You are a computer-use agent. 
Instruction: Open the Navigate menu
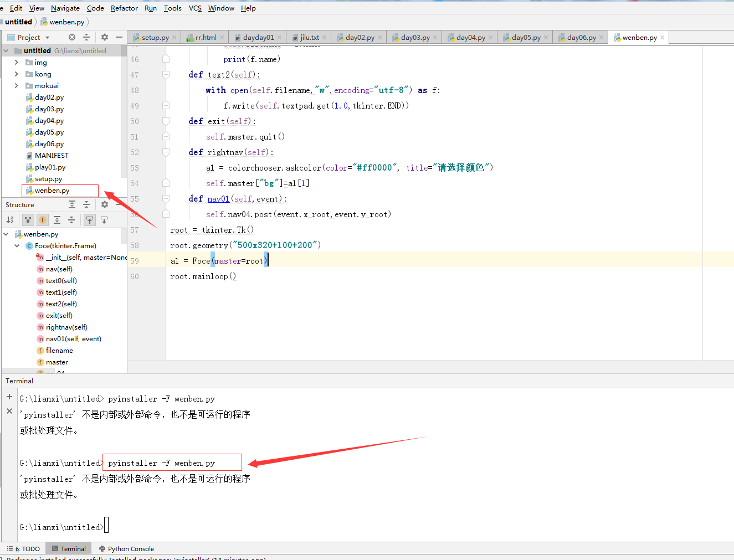[65, 8]
